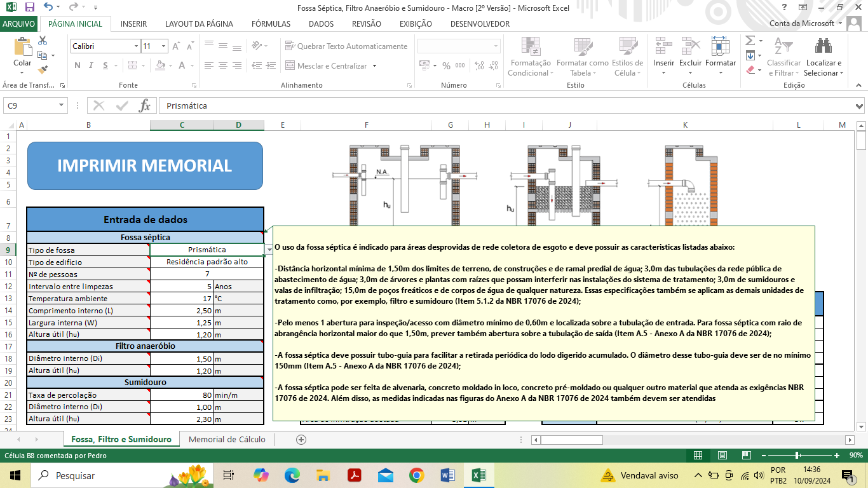Open the FÓRMULAS ribbon tab
Image resolution: width=868 pixels, height=488 pixels.
(x=271, y=24)
